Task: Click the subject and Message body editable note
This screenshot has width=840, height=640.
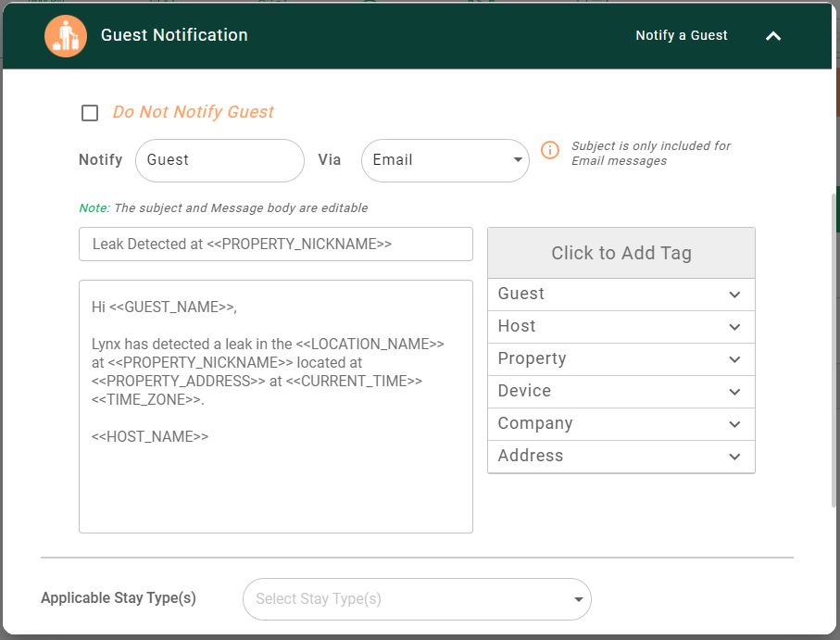Action: pos(223,207)
